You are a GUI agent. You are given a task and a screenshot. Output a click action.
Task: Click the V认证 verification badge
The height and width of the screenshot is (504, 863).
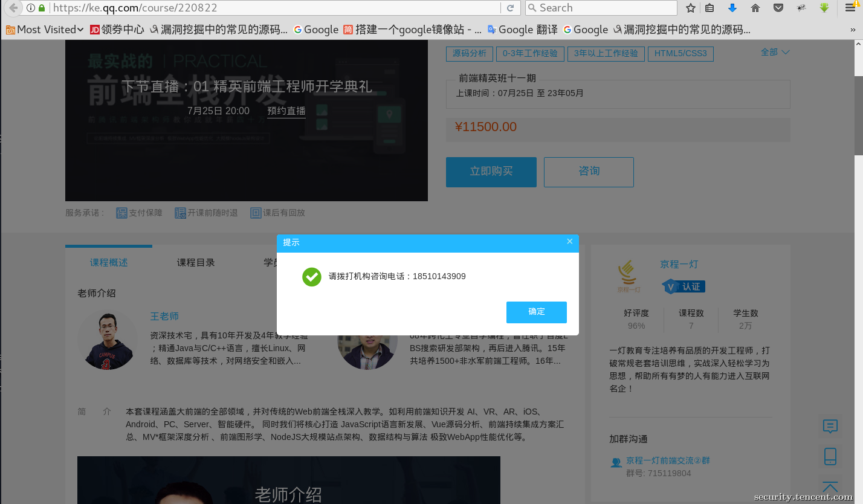point(682,286)
